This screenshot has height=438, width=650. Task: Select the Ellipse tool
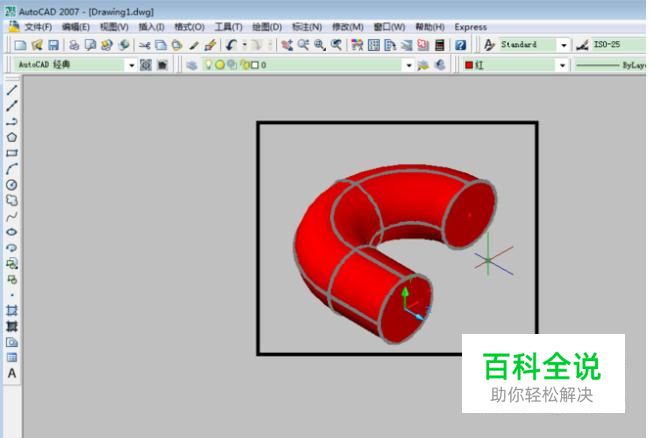coord(12,232)
